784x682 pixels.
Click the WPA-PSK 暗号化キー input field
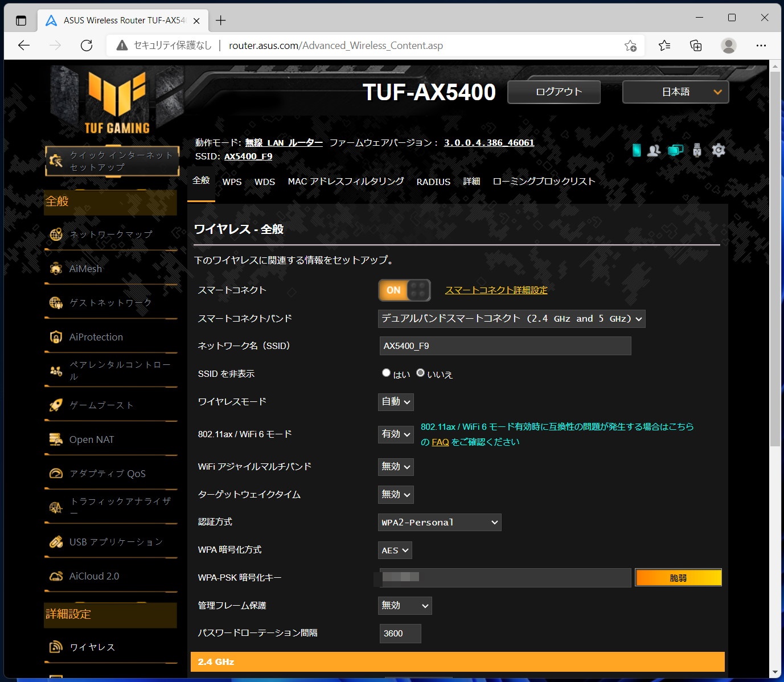tap(505, 577)
